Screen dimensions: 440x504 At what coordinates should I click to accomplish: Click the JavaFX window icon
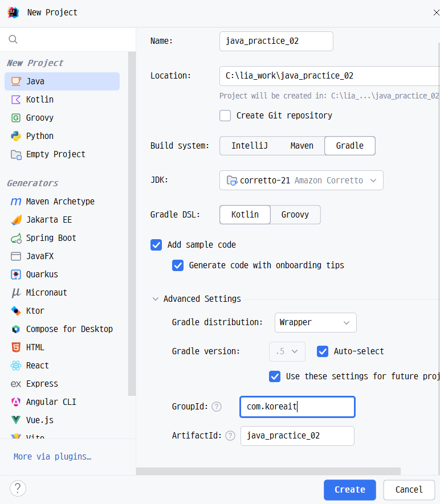16,256
